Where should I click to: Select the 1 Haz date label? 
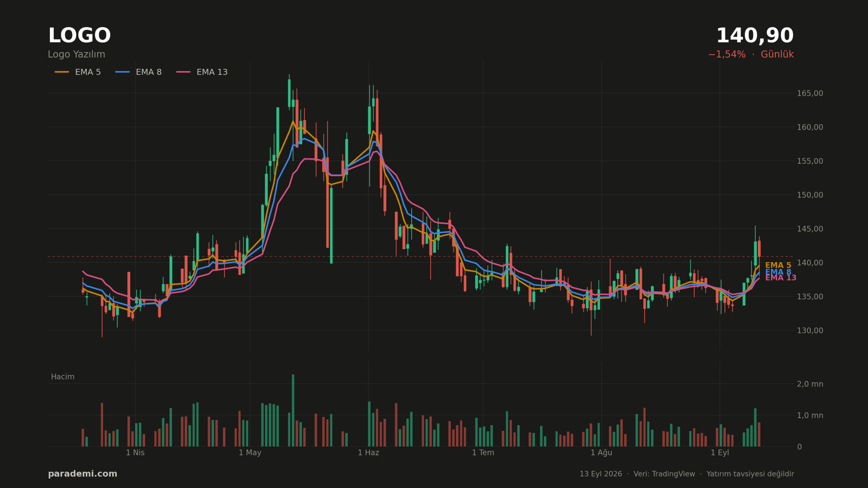[368, 453]
